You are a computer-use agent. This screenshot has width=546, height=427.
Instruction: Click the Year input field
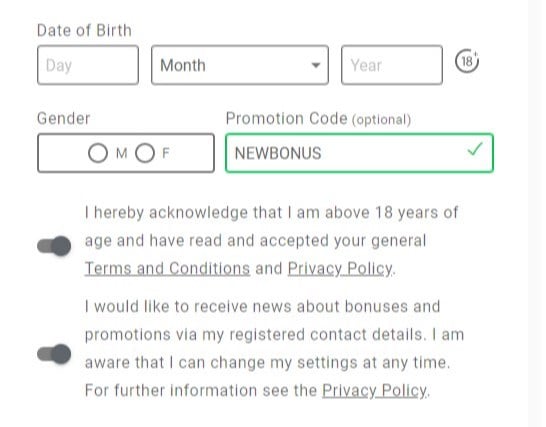click(x=392, y=65)
